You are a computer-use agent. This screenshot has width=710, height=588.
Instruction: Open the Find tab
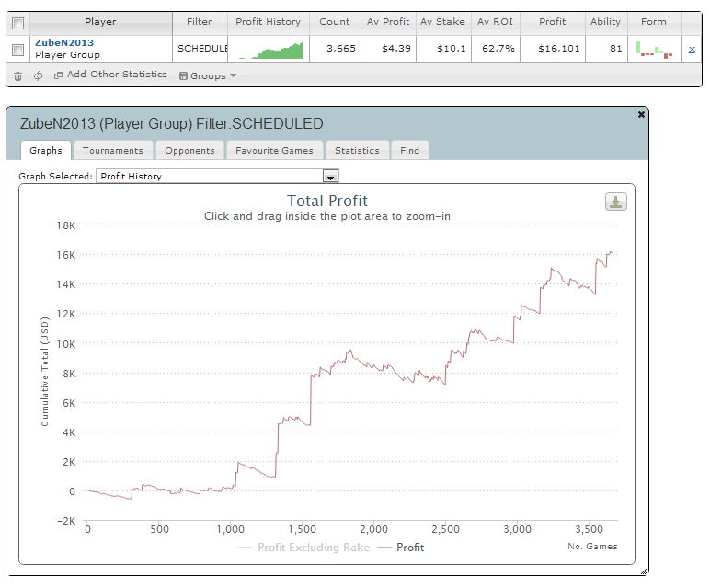[x=410, y=150]
